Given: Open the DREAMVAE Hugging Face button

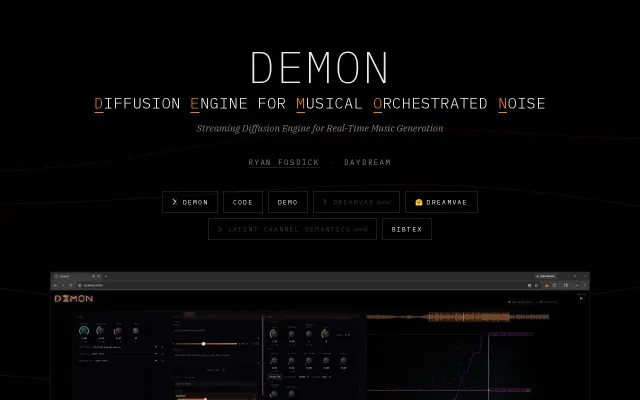Looking at the screenshot, I should coord(441,202).
